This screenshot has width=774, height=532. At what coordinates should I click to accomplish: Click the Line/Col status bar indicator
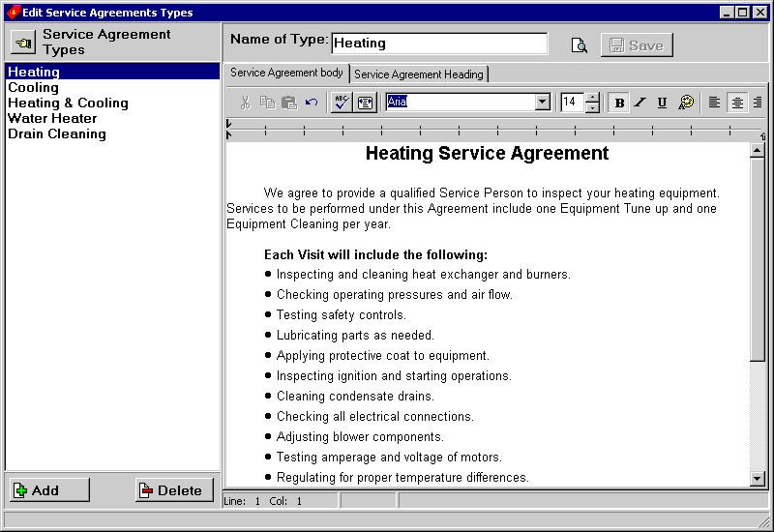point(281,501)
